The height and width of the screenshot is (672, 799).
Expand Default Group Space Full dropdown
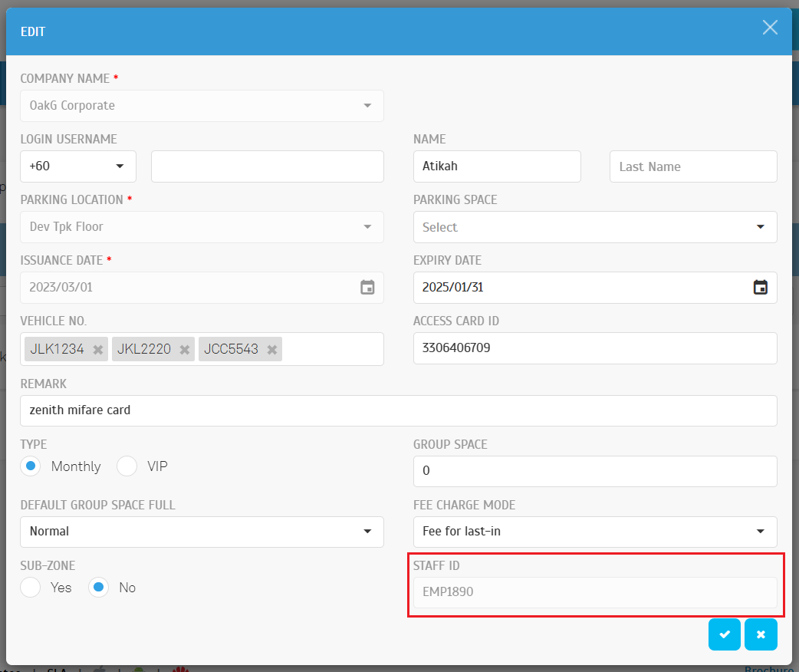click(202, 532)
